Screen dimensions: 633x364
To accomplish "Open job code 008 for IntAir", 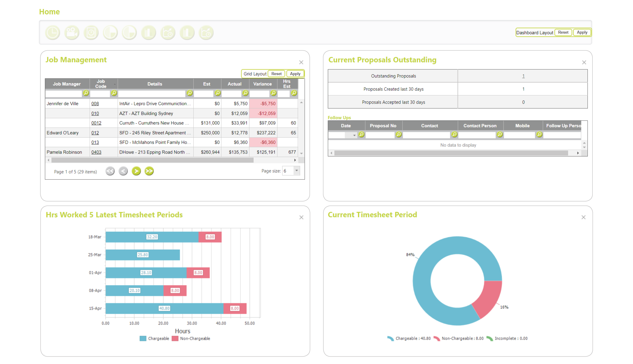I will coord(95,103).
